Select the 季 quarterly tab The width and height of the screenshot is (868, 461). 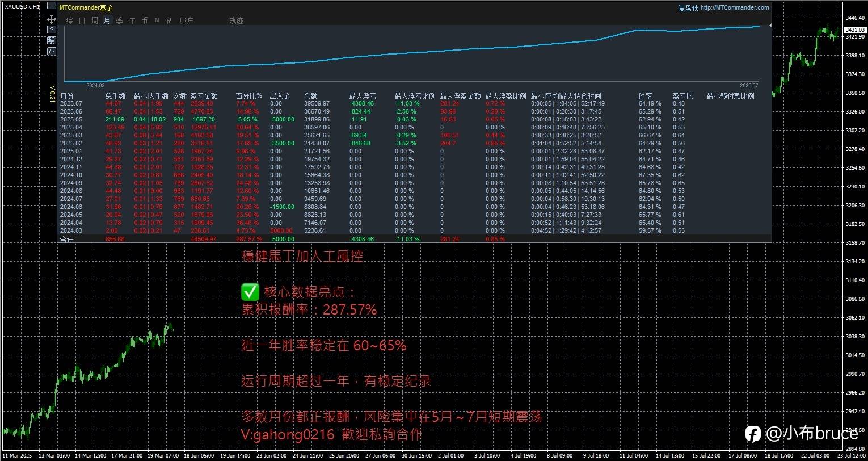(119, 20)
